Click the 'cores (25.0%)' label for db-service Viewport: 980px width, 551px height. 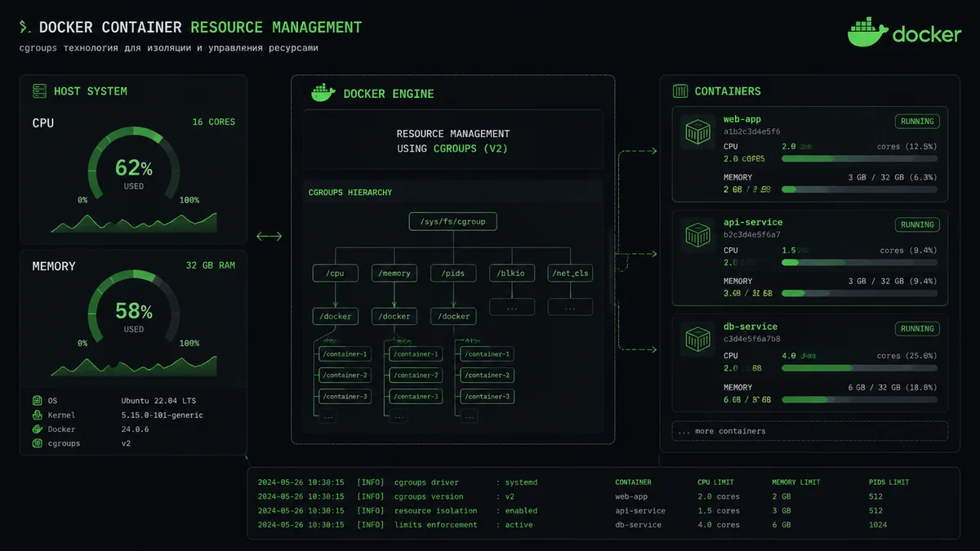[x=906, y=356]
